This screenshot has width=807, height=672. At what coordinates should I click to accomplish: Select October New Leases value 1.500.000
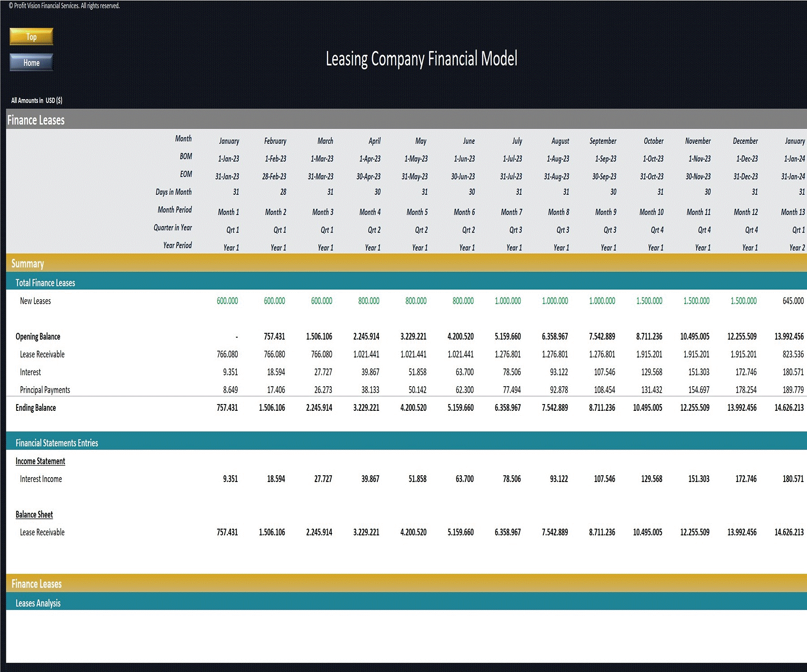[x=649, y=301]
